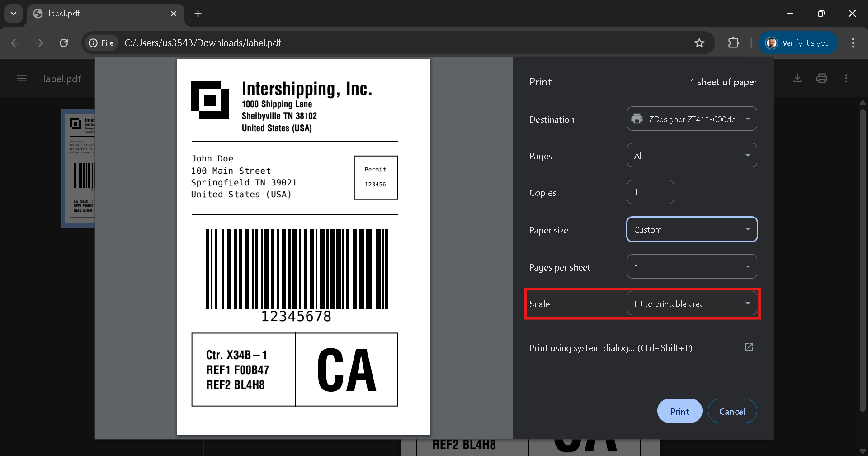Open a new browser tab

pyautogui.click(x=198, y=14)
